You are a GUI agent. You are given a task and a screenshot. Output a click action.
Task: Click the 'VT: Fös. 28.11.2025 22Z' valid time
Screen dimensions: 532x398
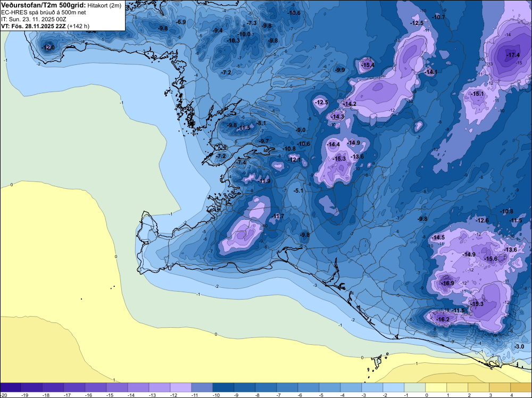click(x=34, y=26)
